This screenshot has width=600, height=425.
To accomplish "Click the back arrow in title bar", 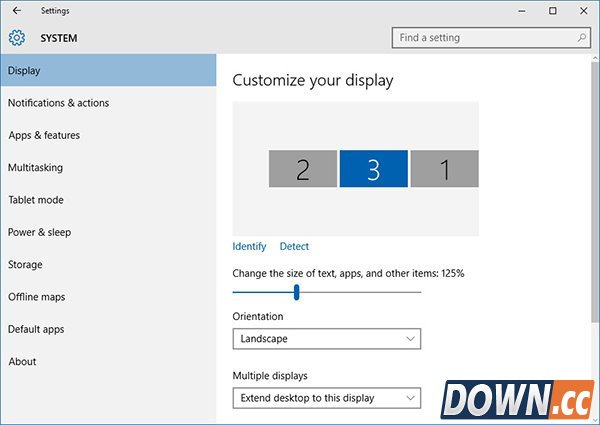I will [16, 10].
